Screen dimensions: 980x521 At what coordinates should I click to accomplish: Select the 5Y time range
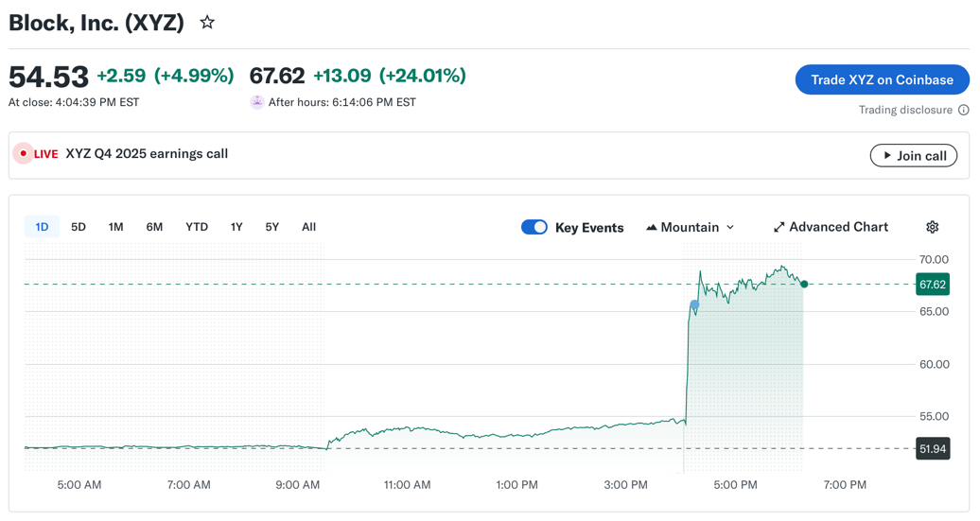pyautogui.click(x=272, y=227)
